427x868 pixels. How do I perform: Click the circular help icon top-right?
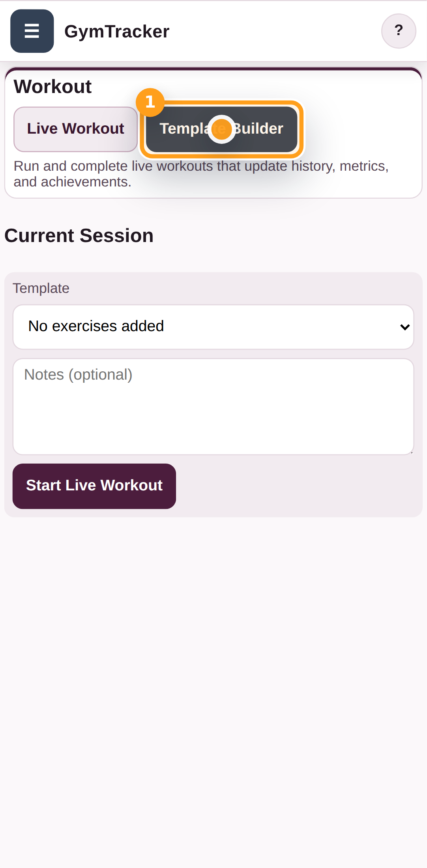tap(399, 30)
